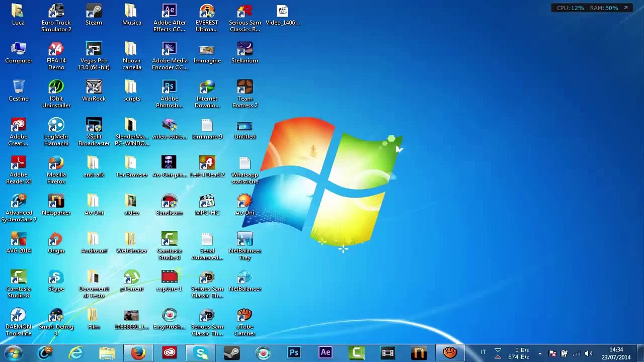Select the 10336691_1... image thumbnail
This screenshot has height=362, width=644.
point(131,319)
